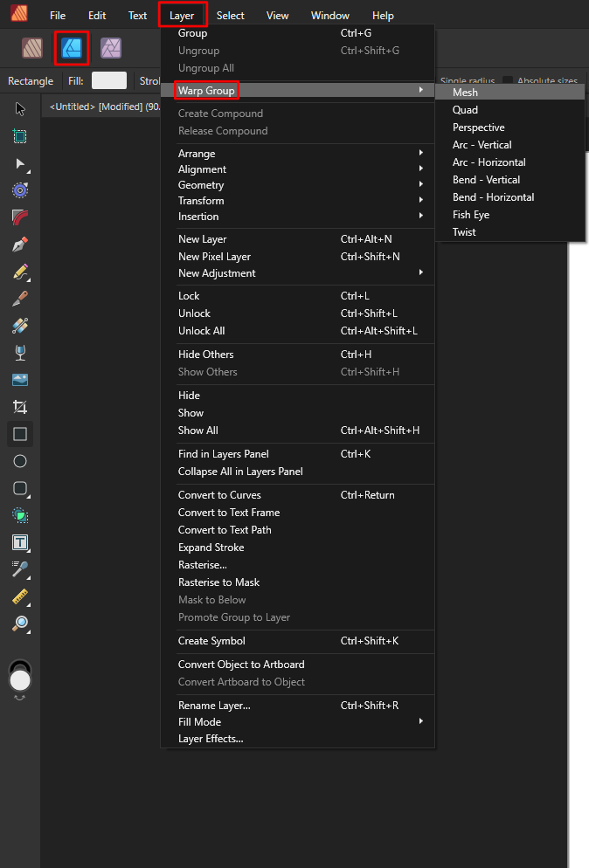Choose Mesh from the Warp Group submenu

(x=465, y=92)
